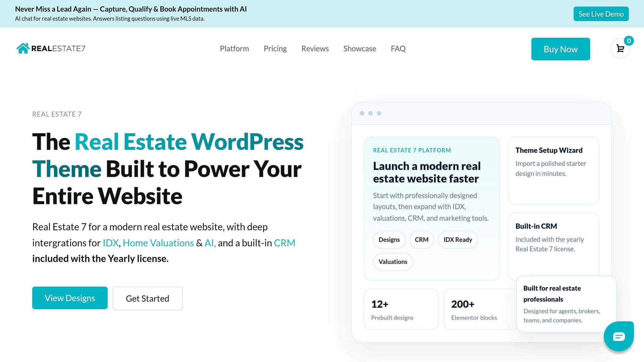Click 'Designed for agents, brokers, teams, and companies.' text

(x=562, y=315)
